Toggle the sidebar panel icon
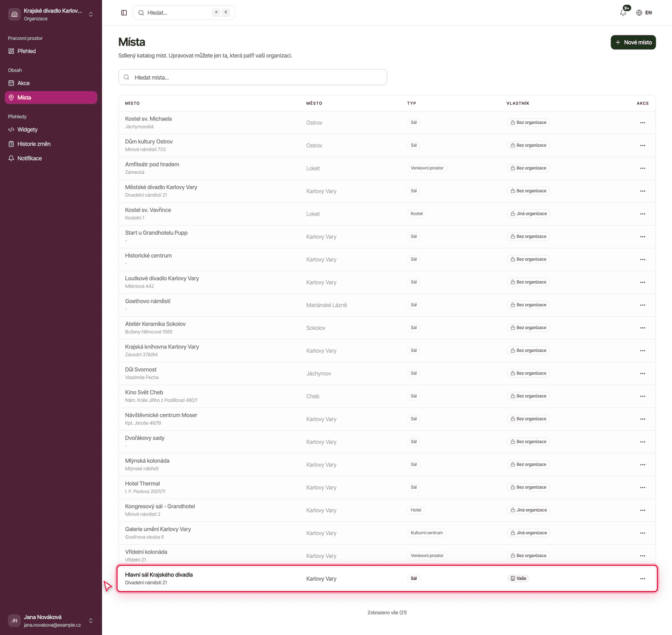Image resolution: width=672 pixels, height=635 pixels. (x=124, y=13)
